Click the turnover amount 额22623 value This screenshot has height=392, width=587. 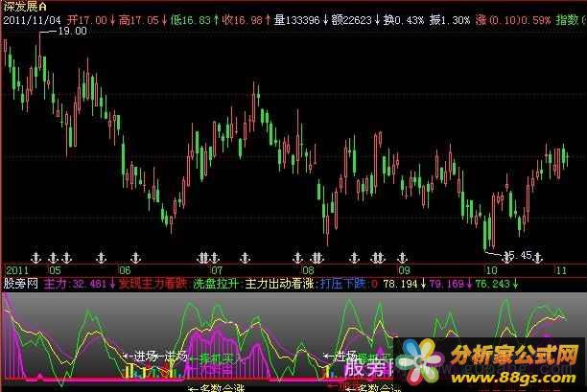351,20
